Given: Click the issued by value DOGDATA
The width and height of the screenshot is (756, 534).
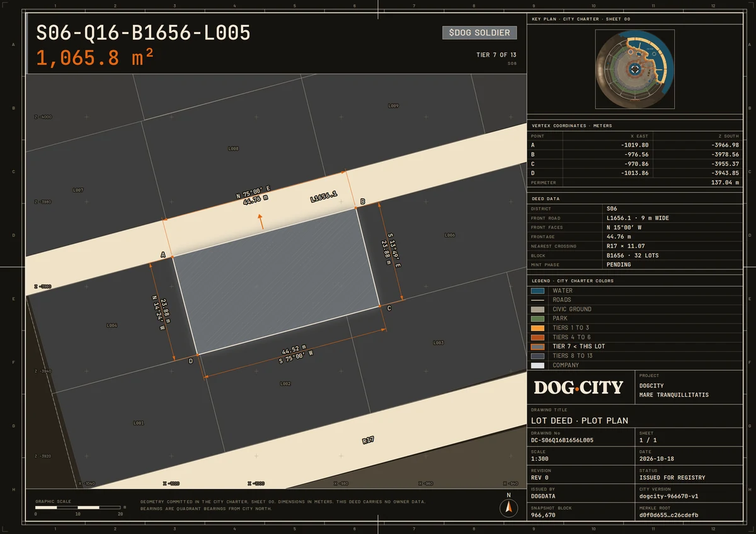Looking at the screenshot, I should point(543,496).
